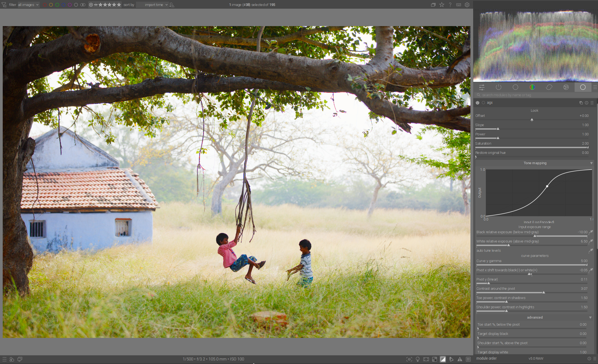This screenshot has width=598, height=364.
Task: Toggle color assessment lightbulb icon
Action: pyautogui.click(x=418, y=359)
